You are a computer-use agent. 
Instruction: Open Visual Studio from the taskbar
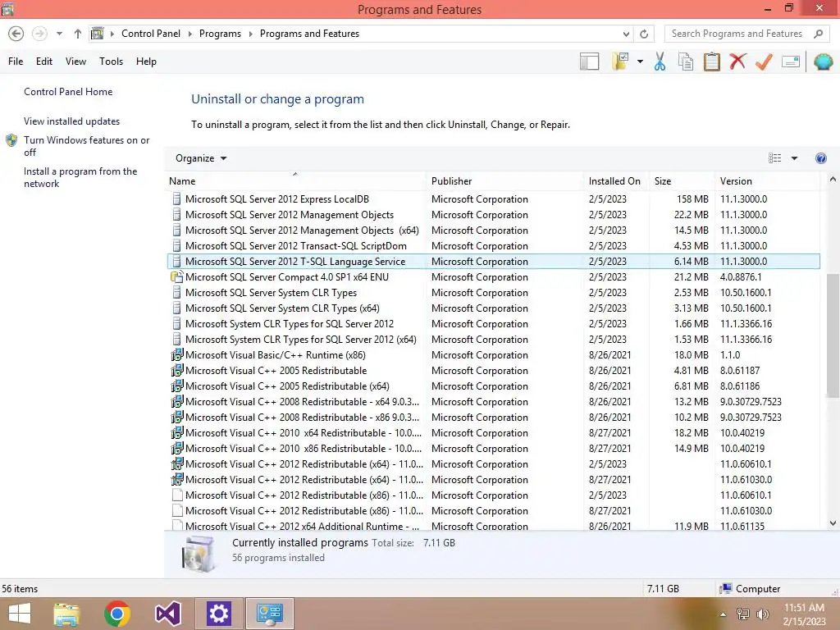(x=167, y=614)
